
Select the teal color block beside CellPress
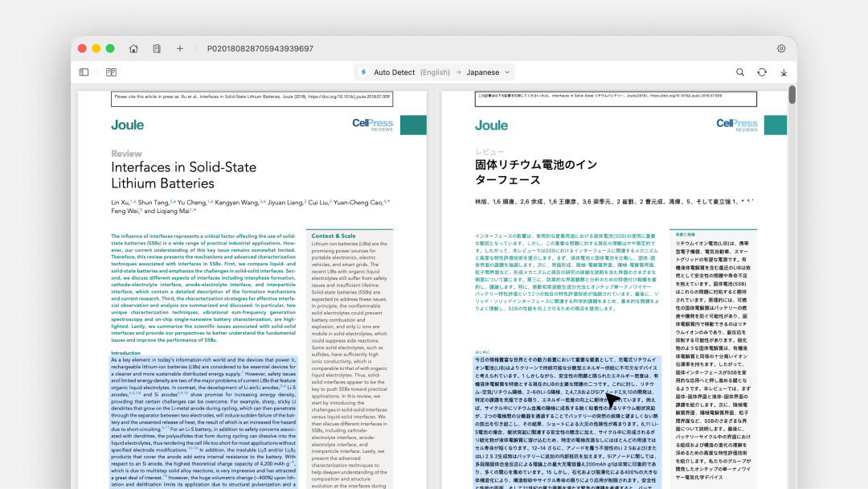point(413,125)
